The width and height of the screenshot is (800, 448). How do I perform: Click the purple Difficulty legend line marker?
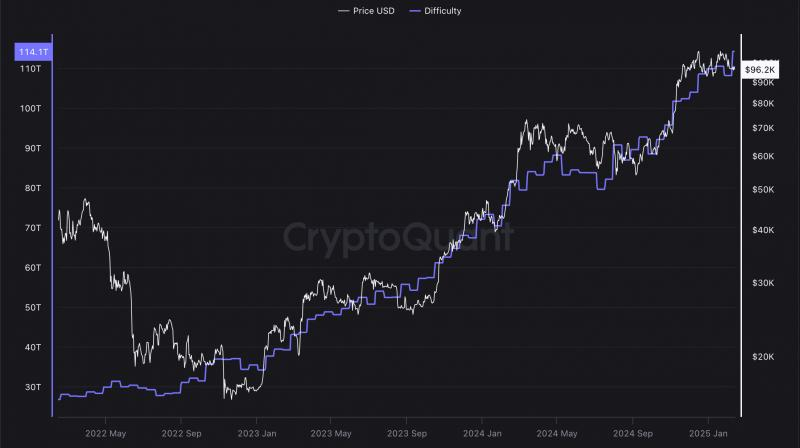pyautogui.click(x=415, y=11)
